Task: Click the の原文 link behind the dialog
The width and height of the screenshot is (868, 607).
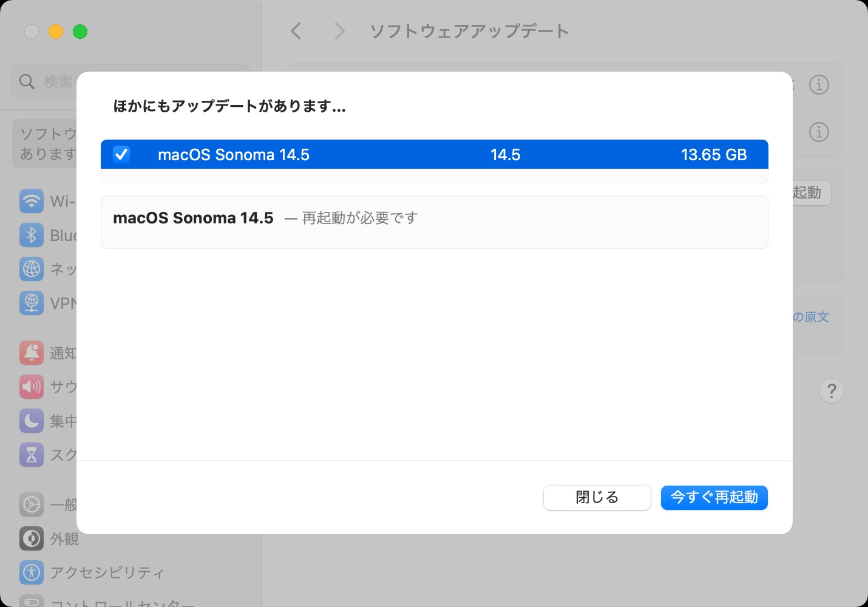Action: click(x=811, y=317)
